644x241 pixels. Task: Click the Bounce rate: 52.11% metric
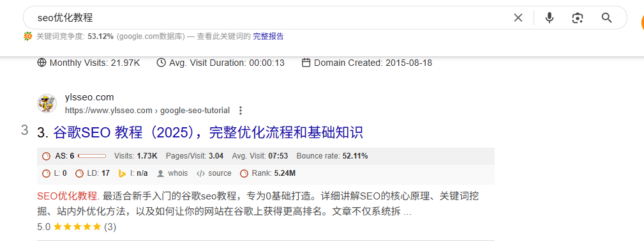(333, 156)
